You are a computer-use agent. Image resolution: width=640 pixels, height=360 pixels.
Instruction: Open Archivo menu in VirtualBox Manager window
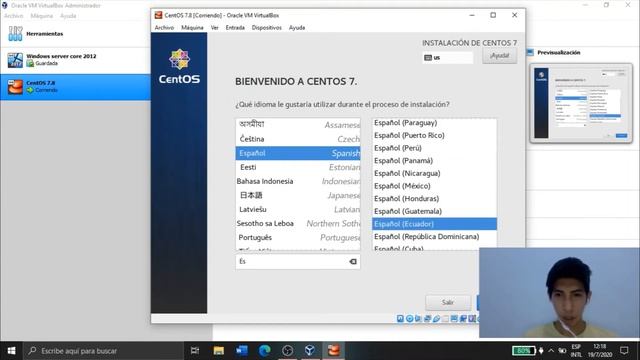[x=13, y=16]
